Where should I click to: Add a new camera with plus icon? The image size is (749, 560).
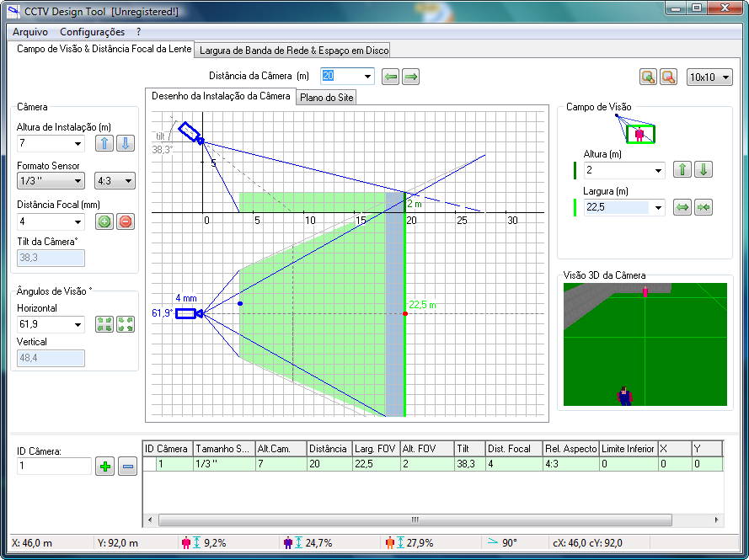[104, 467]
